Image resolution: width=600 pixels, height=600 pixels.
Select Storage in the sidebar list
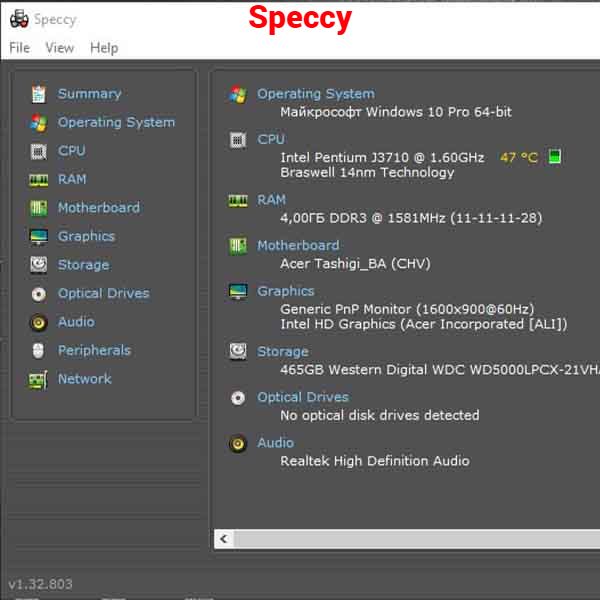point(83,265)
